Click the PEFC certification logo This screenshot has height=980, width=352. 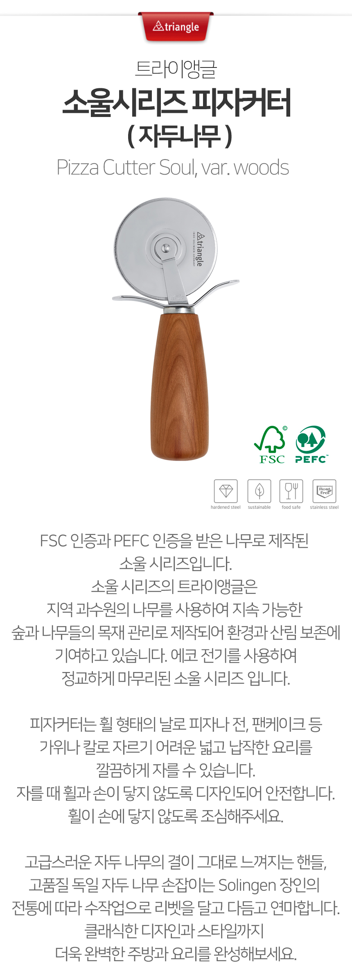click(x=311, y=445)
